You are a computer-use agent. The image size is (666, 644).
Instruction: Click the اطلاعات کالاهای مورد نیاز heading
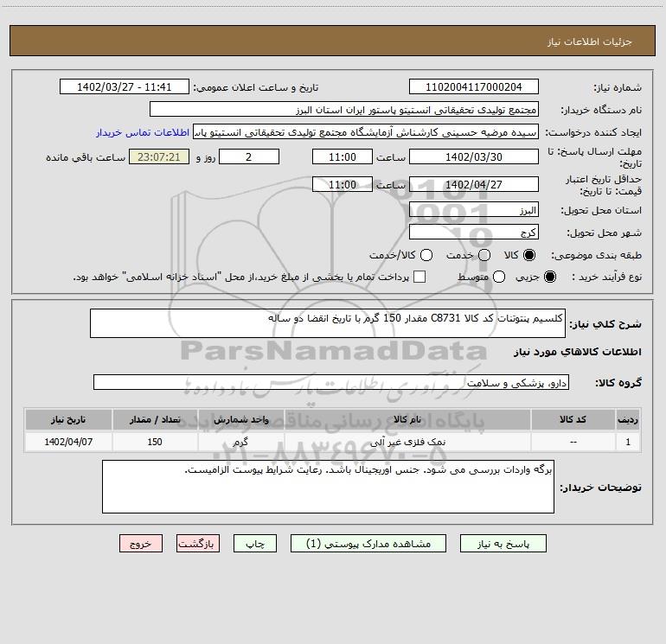coord(577,352)
